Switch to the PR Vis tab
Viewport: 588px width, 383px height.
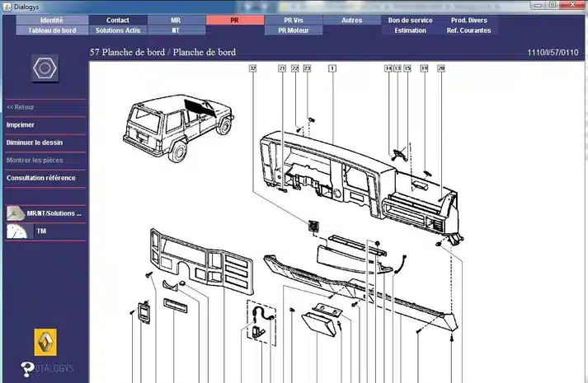294,21
